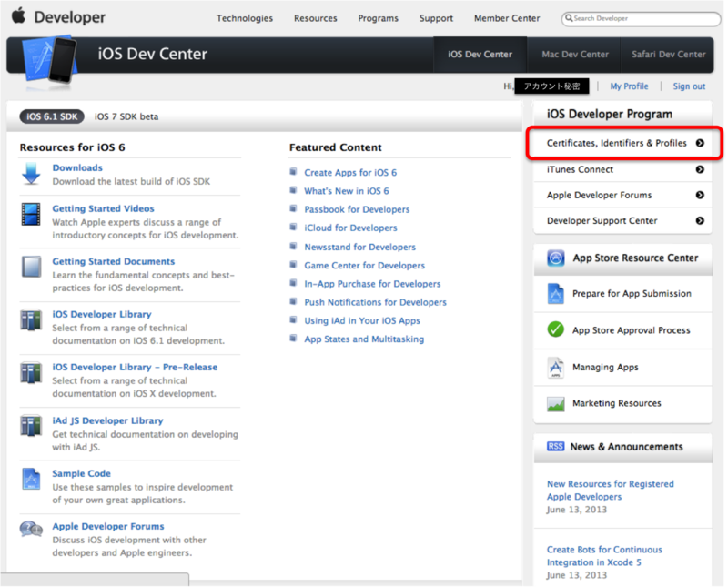Click the account name label after Hi
Image resolution: width=728 pixels, height=587 pixels.
551,86
